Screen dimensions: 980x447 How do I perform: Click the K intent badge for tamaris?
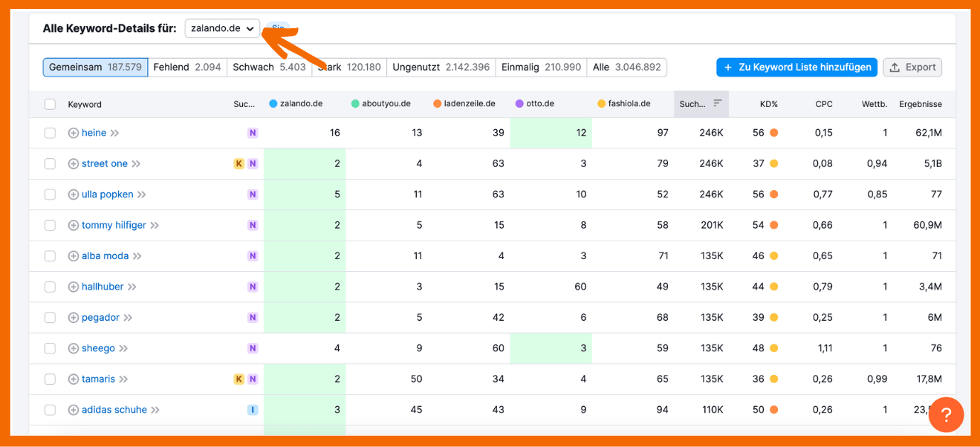point(238,379)
